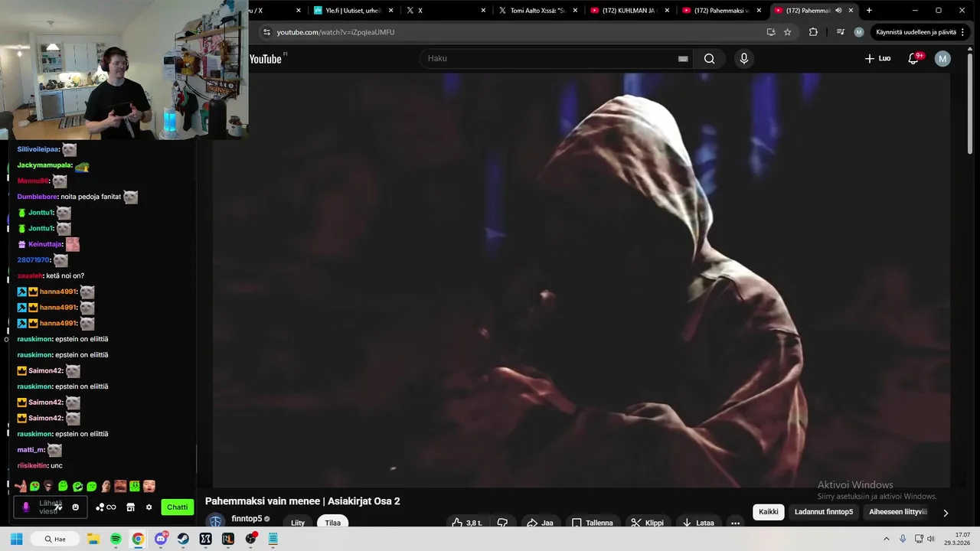This screenshot has width=980, height=551.
Task: Select the Ladannut finntop5 chip
Action: point(824,512)
